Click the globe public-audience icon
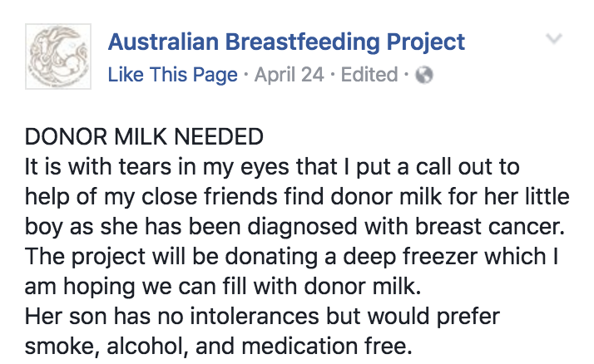Image resolution: width=594 pixels, height=364 pixels. 424,75
